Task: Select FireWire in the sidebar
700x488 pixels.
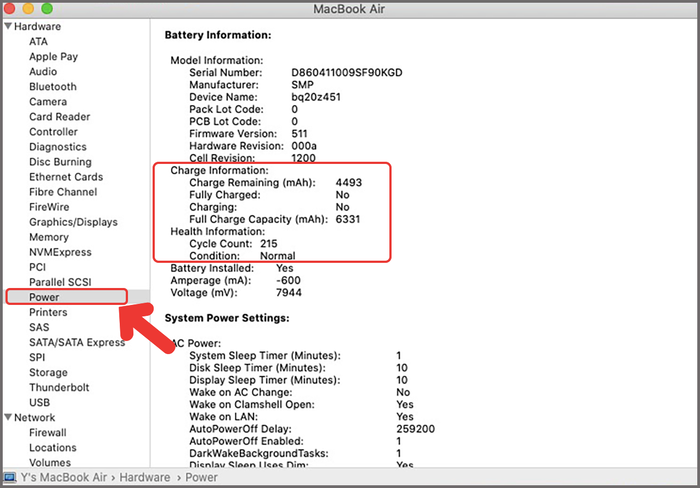Action: (49, 207)
